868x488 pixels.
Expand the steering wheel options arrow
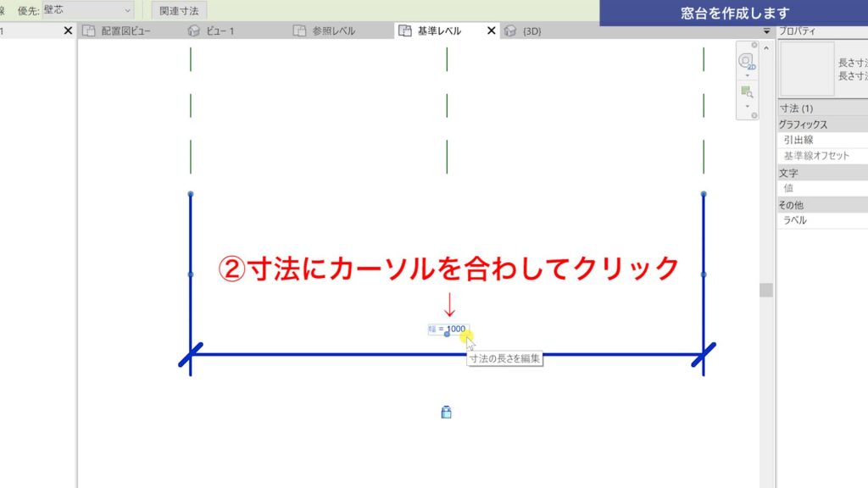[x=746, y=75]
